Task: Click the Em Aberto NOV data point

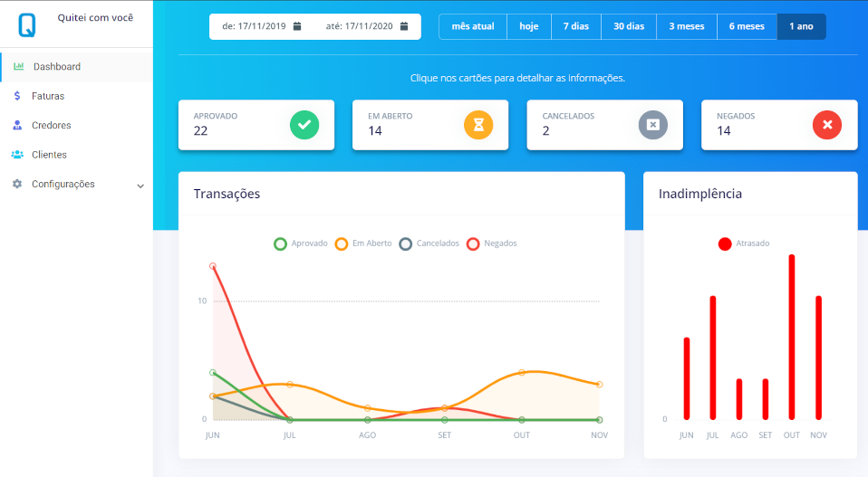Action: click(600, 384)
